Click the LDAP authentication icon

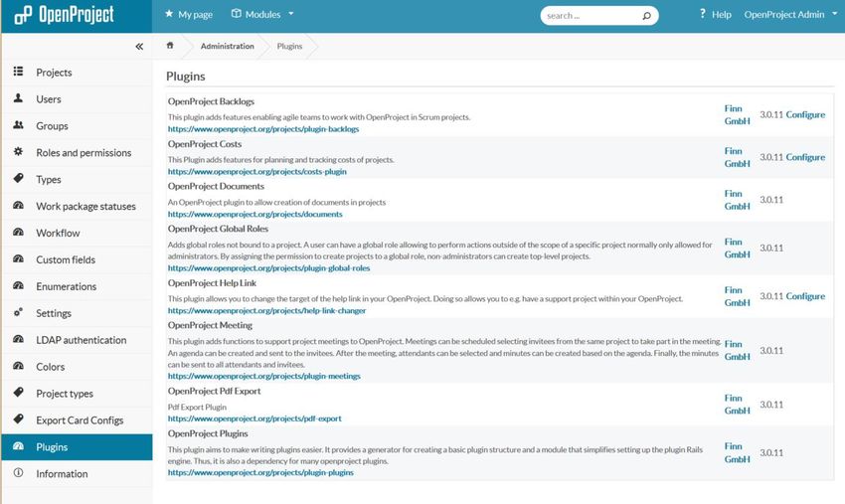click(x=18, y=339)
